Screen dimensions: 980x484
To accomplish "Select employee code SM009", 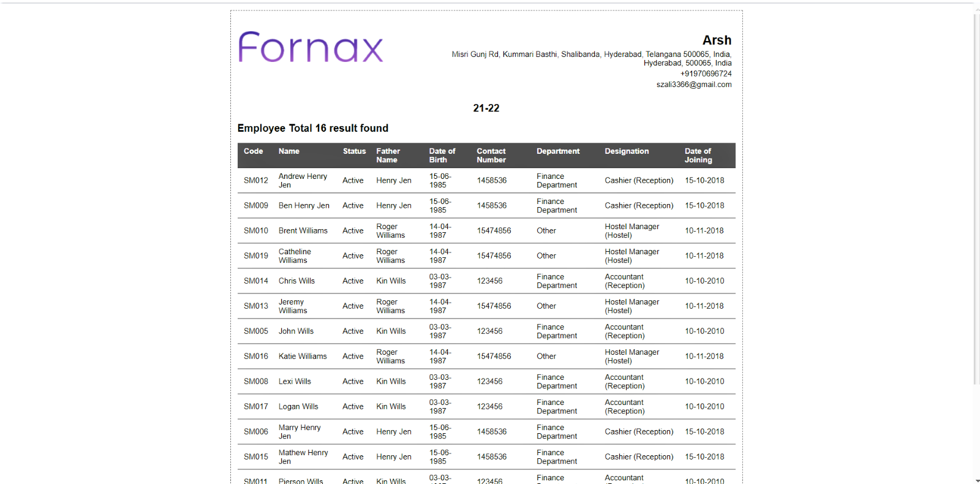I will 256,206.
